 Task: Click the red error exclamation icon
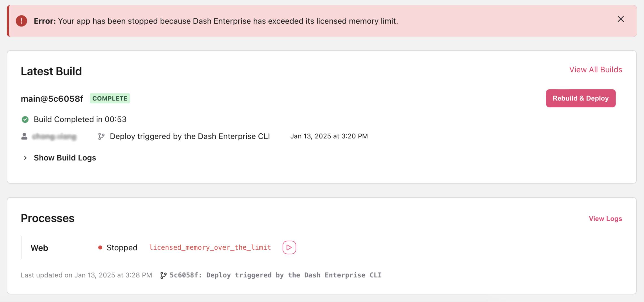coord(21,21)
